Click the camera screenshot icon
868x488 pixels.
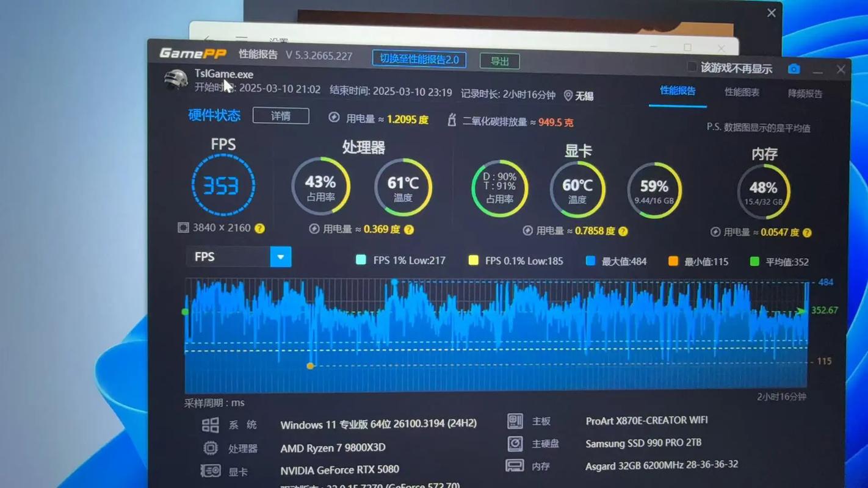794,69
